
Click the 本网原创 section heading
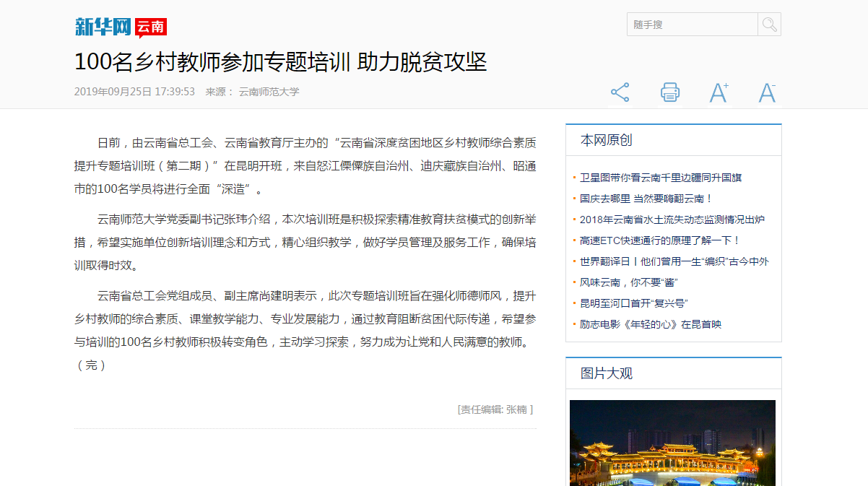point(607,140)
